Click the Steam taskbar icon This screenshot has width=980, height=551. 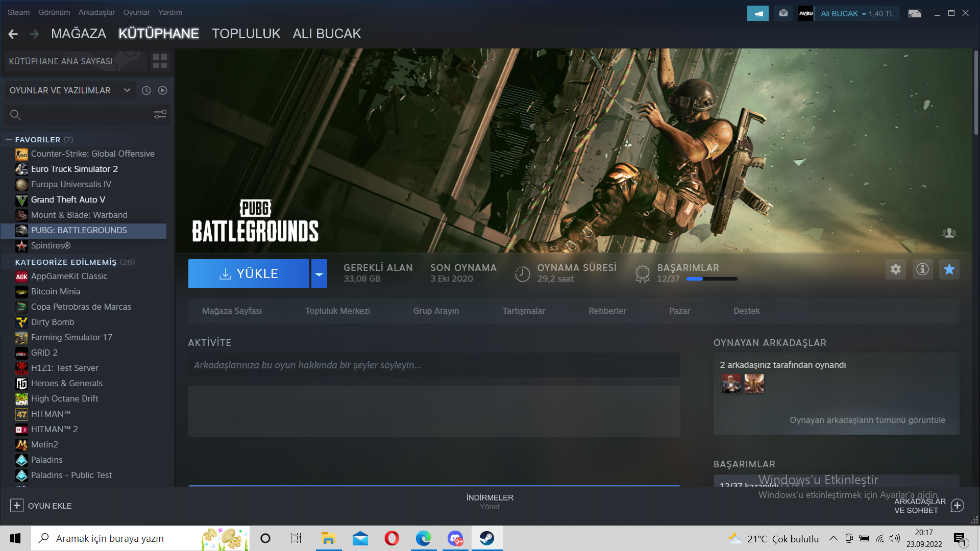pyautogui.click(x=487, y=538)
